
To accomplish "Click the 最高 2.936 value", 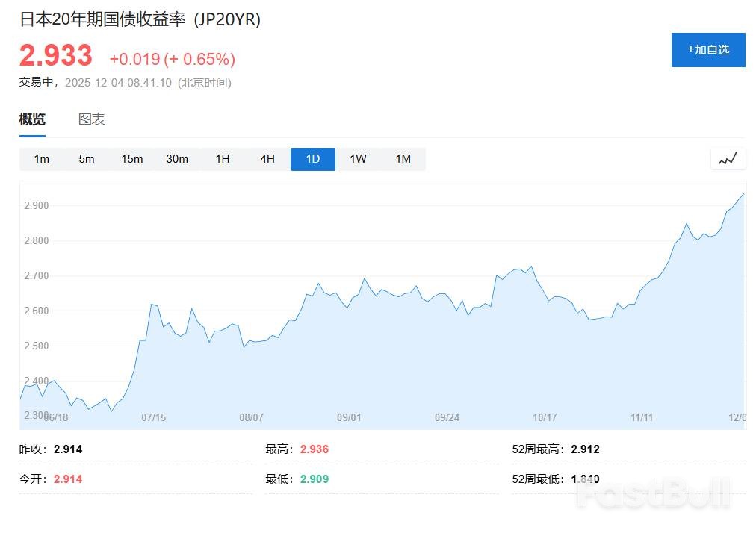I will coord(314,449).
